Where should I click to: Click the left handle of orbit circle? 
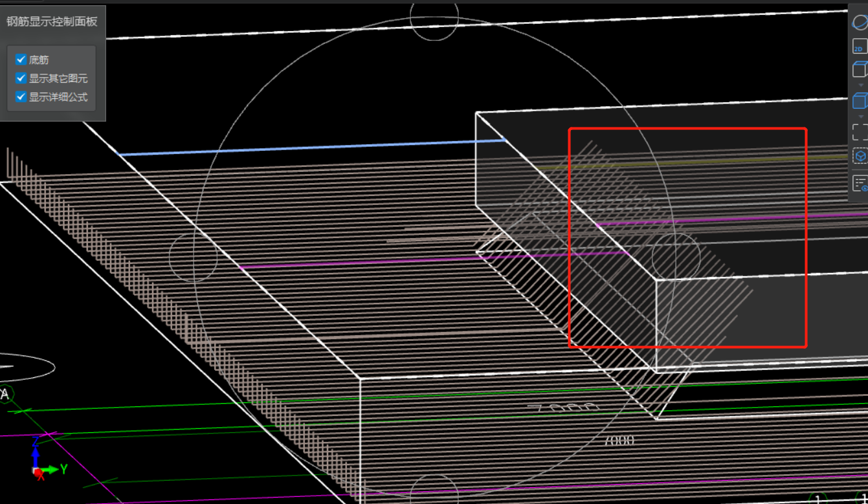click(x=193, y=257)
